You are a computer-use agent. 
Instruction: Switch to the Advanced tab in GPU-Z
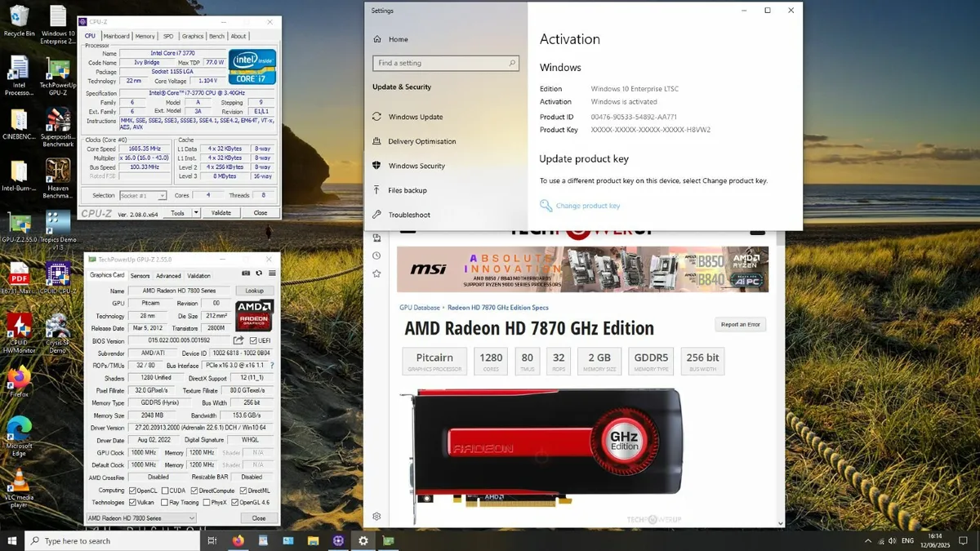tap(168, 276)
